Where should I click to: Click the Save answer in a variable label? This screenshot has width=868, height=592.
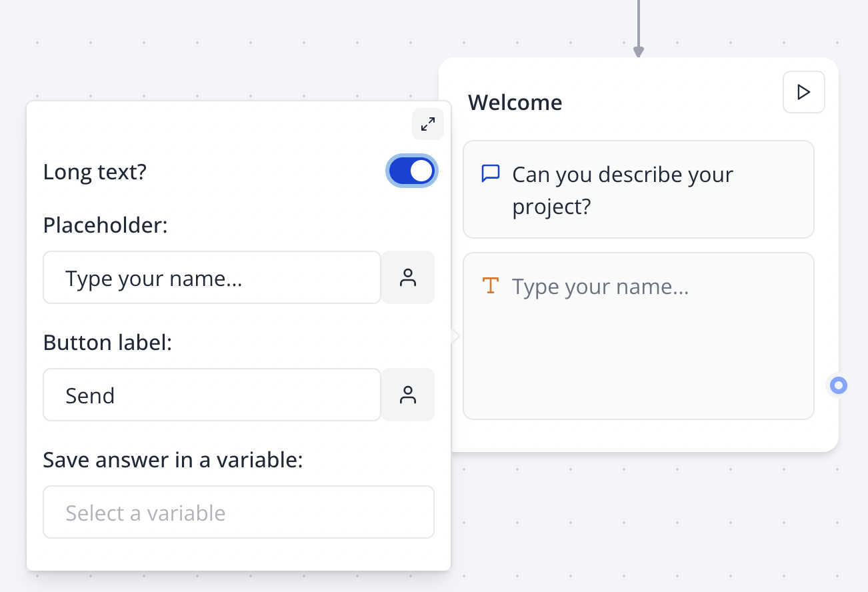(173, 459)
